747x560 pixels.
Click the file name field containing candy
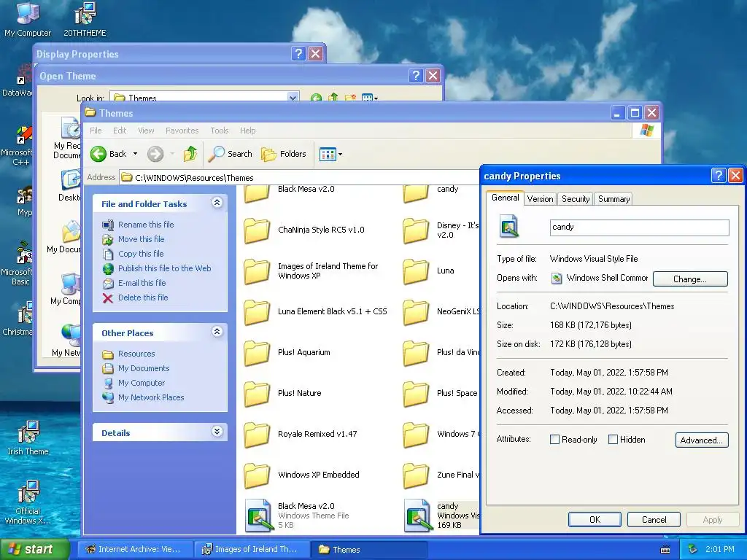click(x=639, y=227)
